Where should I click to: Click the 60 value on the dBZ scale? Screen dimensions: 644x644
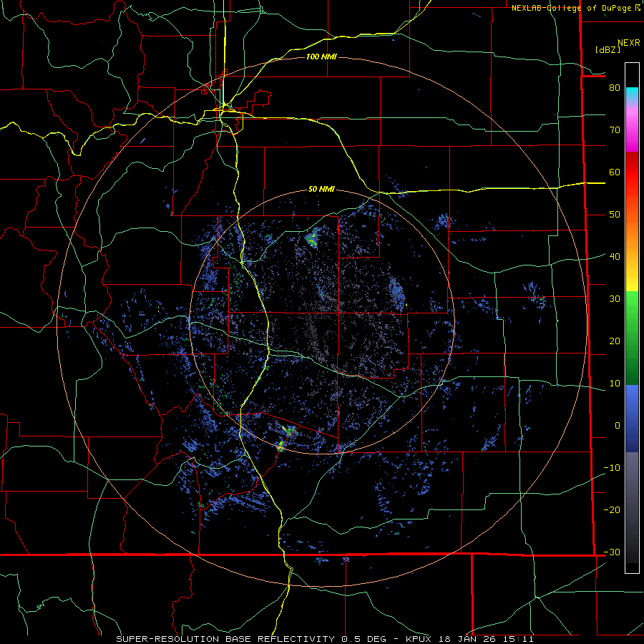tap(615, 172)
